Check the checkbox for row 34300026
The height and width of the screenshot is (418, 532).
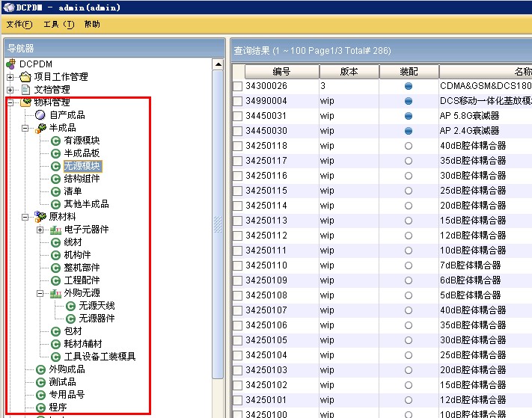pos(238,86)
